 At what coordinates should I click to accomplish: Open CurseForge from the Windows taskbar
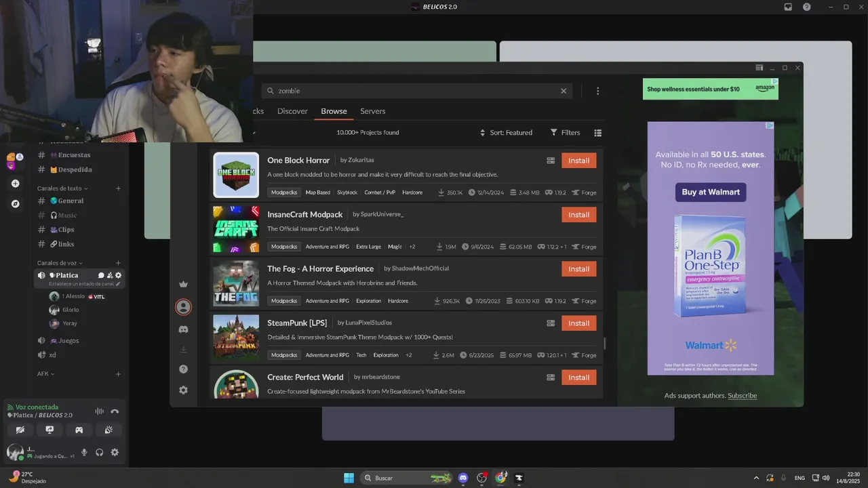click(x=519, y=478)
